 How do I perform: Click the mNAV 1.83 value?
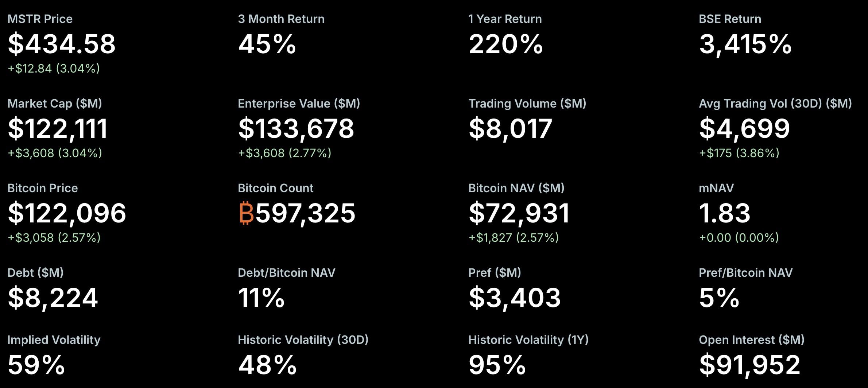tap(724, 213)
